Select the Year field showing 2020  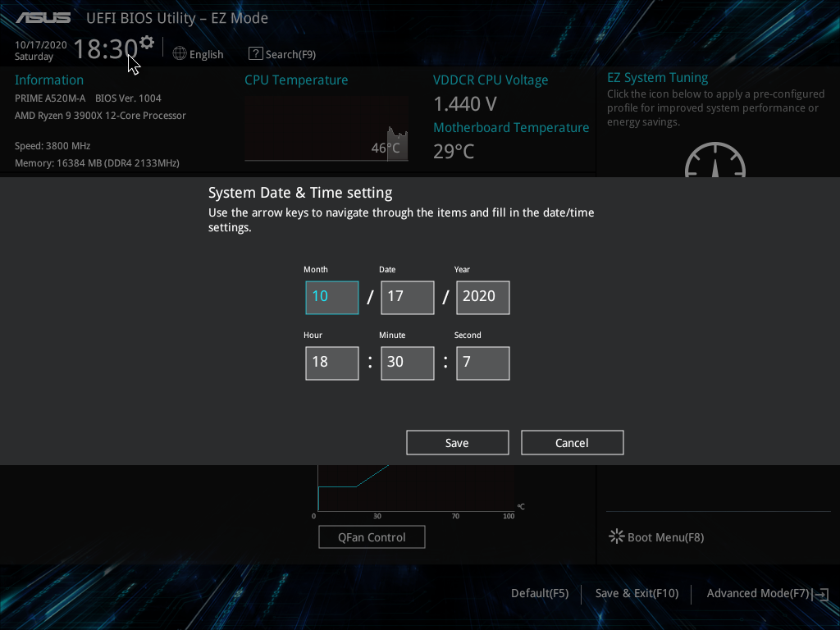click(x=483, y=297)
